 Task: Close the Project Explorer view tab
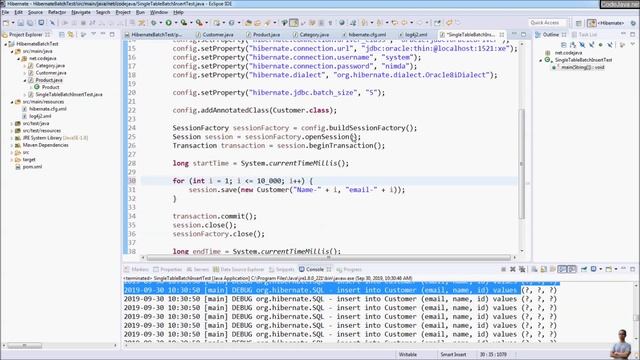[x=48, y=35]
